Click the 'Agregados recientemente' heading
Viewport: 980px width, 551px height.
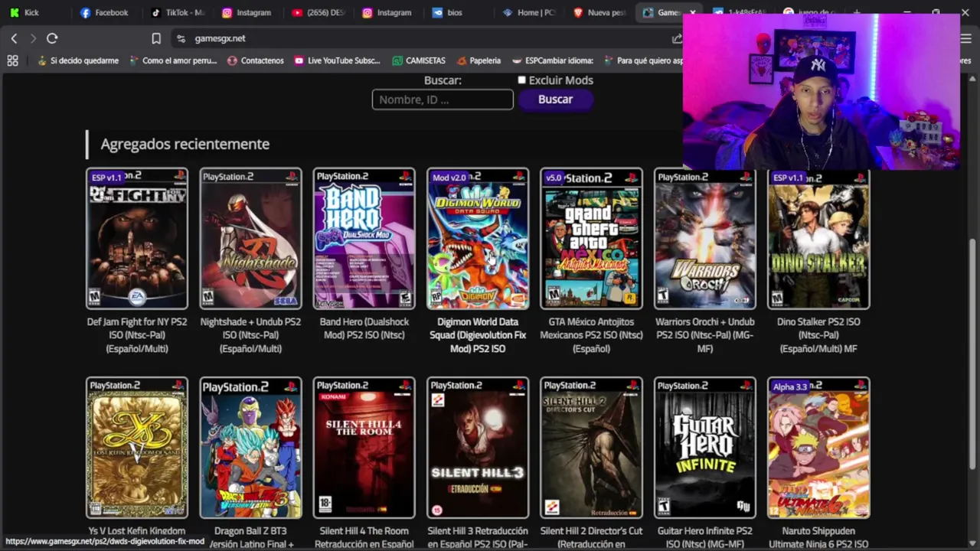point(185,144)
